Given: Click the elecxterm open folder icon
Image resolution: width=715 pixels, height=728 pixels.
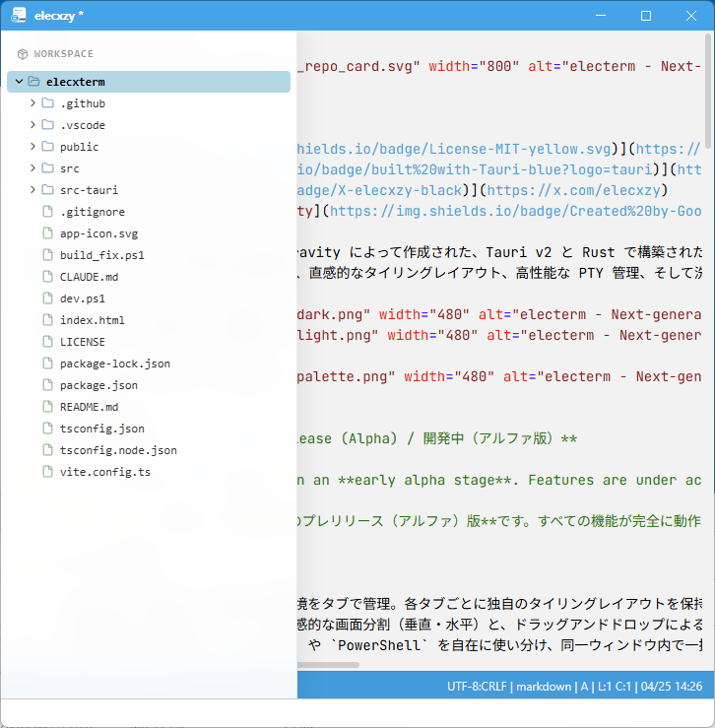Looking at the screenshot, I should point(33,82).
